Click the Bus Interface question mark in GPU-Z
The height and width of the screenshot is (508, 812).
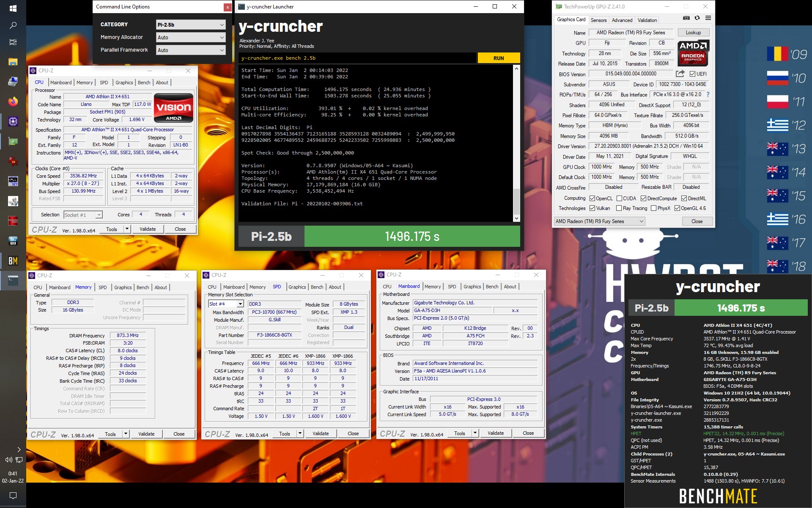(708, 94)
